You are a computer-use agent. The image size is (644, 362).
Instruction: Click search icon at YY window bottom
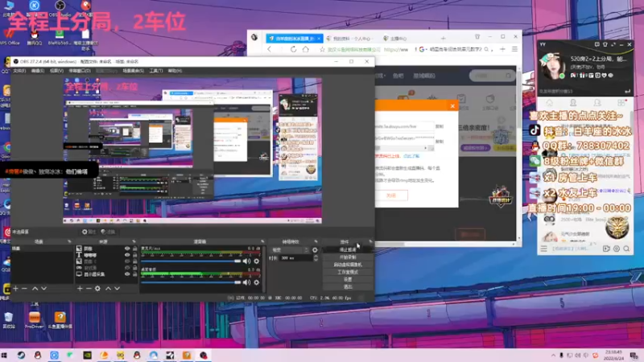[626, 249]
